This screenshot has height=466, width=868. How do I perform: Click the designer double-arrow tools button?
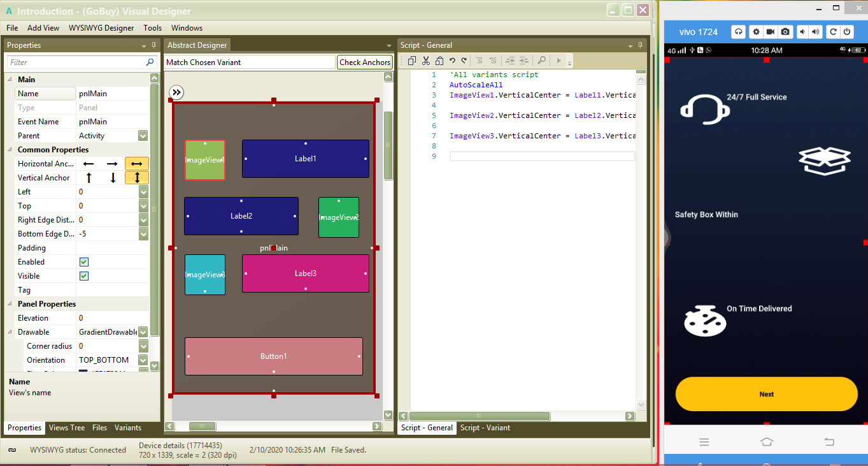pyautogui.click(x=176, y=92)
